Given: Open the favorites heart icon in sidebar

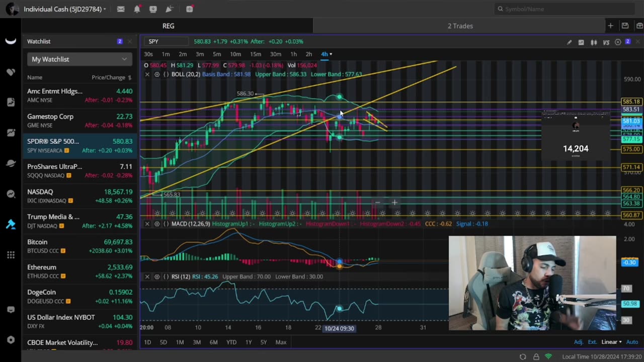Looking at the screenshot, I should [x=11, y=72].
